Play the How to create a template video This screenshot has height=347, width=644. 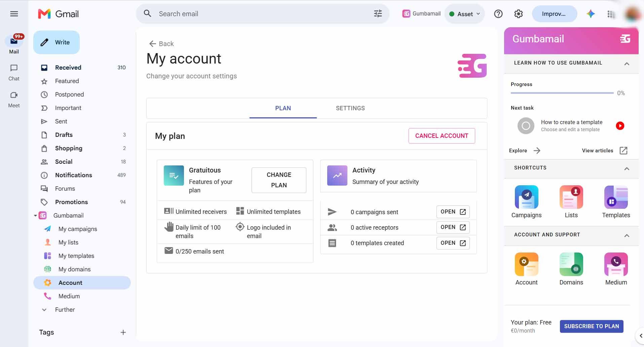pyautogui.click(x=620, y=126)
